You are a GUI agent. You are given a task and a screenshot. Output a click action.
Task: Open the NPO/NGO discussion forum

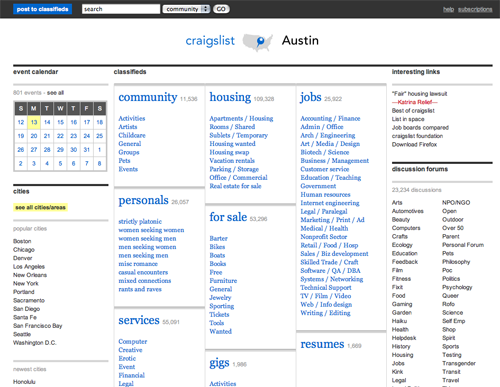point(456,203)
